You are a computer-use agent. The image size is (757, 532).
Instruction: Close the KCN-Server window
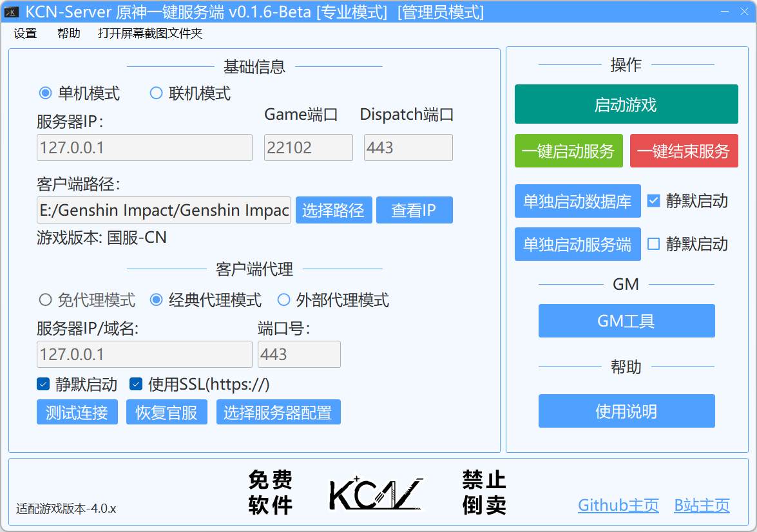745,12
